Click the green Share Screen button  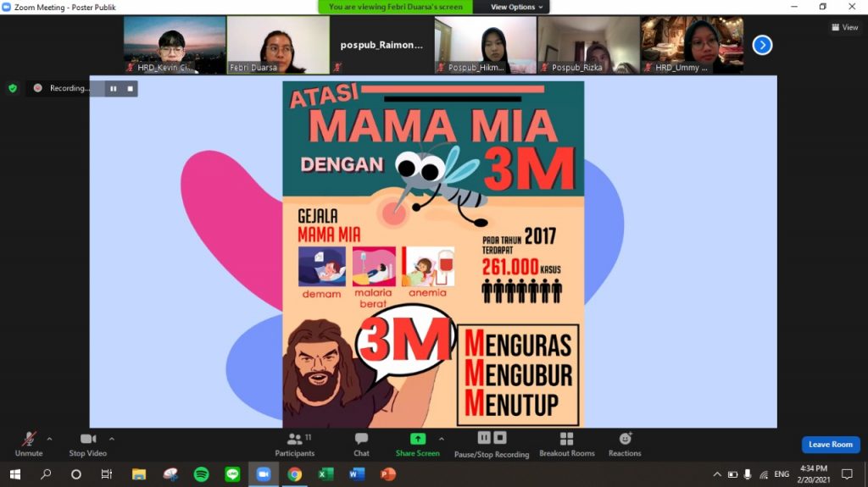click(x=417, y=445)
